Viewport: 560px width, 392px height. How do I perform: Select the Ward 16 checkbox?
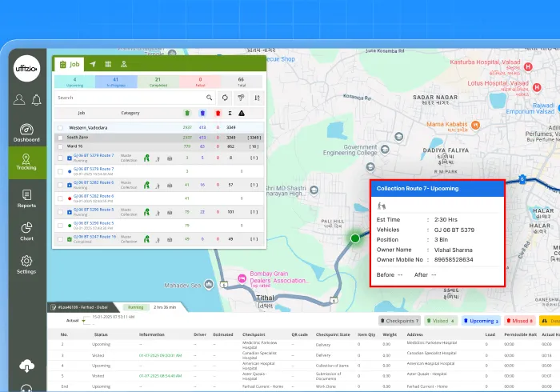[60, 146]
